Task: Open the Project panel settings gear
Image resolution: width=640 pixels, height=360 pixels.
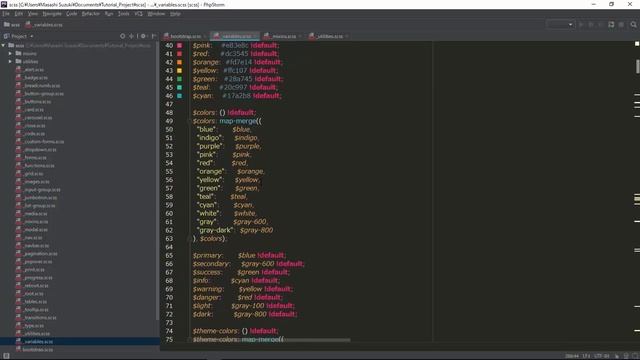Action: [144, 36]
